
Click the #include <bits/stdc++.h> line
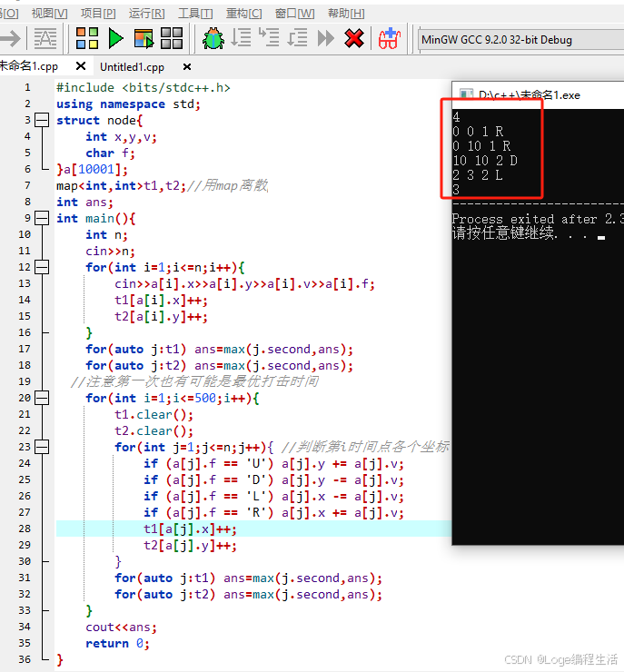point(144,87)
